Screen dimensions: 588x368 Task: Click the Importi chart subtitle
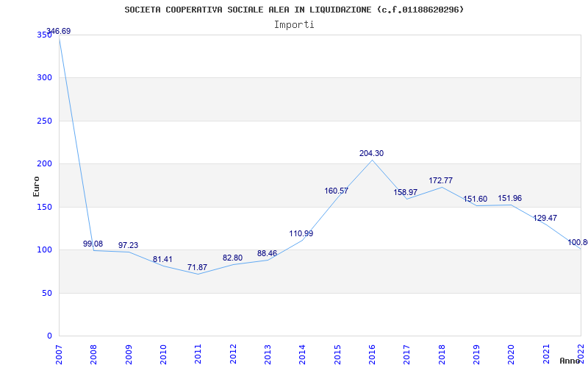(x=294, y=25)
